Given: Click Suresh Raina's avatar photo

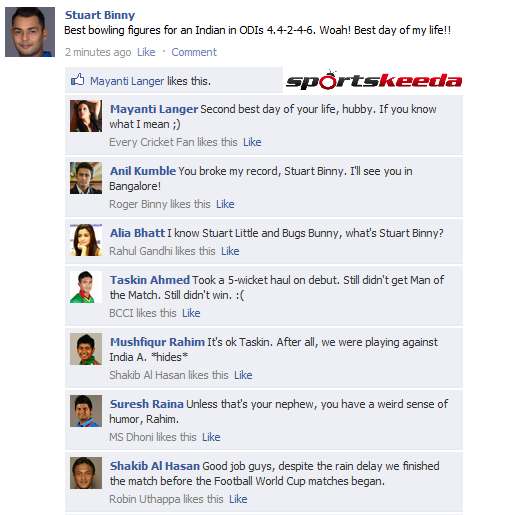Looking at the screenshot, I should tap(86, 411).
